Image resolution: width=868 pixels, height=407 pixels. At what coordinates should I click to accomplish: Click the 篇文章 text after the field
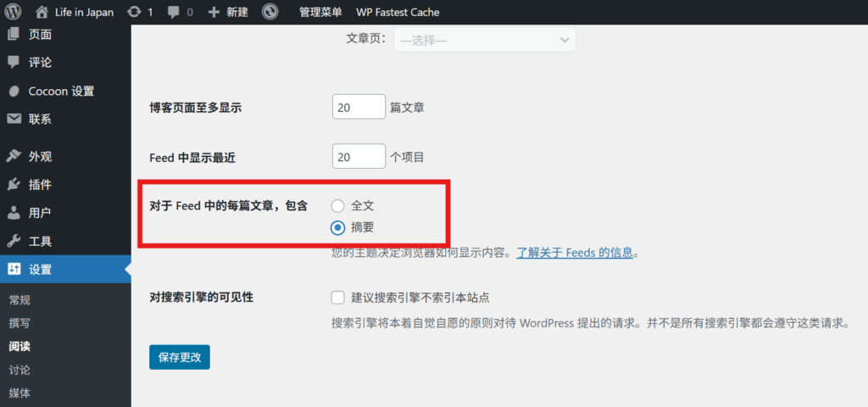click(x=408, y=108)
